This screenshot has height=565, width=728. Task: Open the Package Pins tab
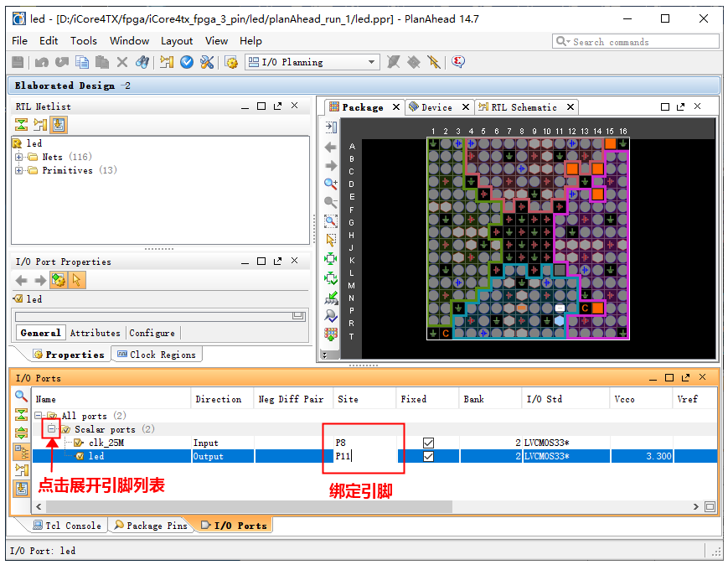[x=151, y=526]
